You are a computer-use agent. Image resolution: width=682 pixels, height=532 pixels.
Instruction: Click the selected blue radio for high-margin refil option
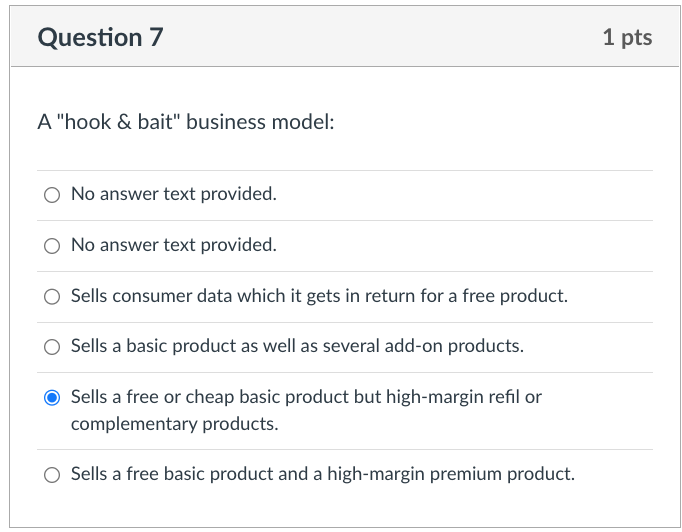point(52,398)
